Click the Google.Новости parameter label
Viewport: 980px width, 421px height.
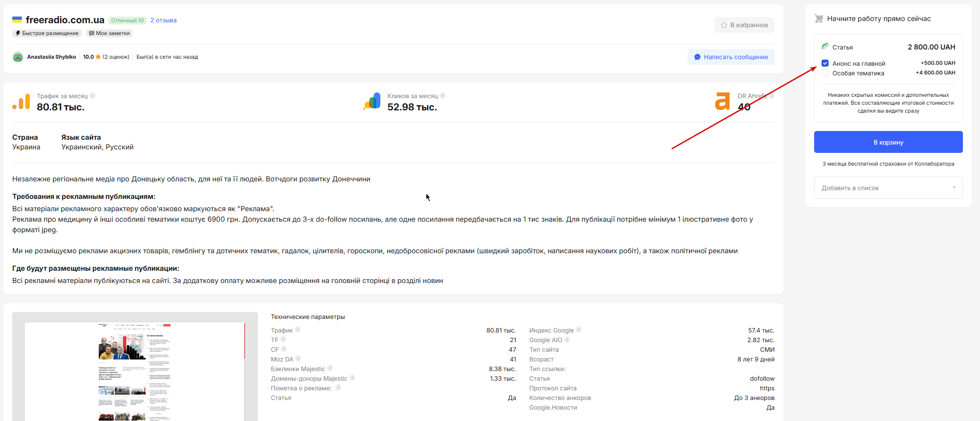click(553, 407)
